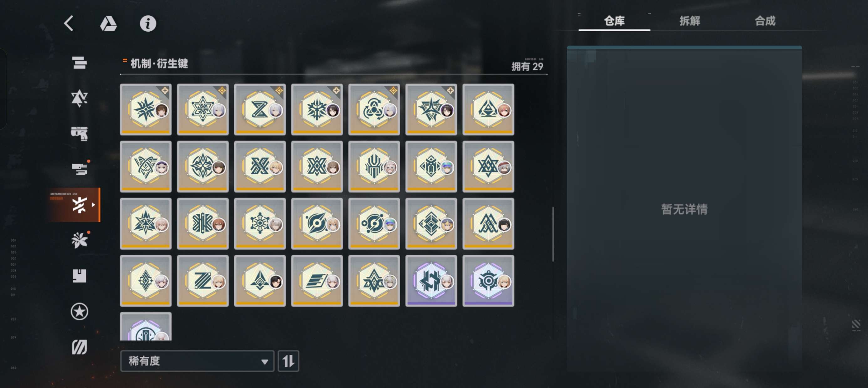
Task: Open the diagonal-stripes sidebar icon at the bottom
Action: coord(80,347)
